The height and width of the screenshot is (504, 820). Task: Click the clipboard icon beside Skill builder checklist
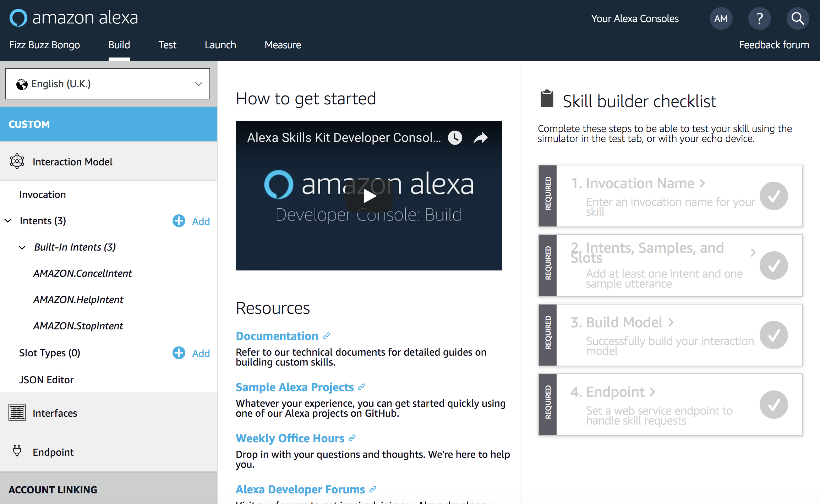(547, 99)
